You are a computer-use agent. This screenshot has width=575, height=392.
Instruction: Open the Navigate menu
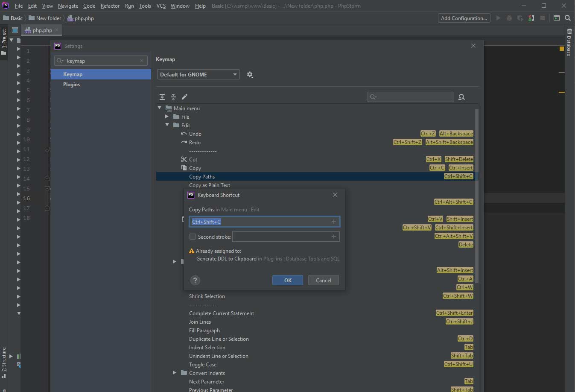[x=68, y=6]
